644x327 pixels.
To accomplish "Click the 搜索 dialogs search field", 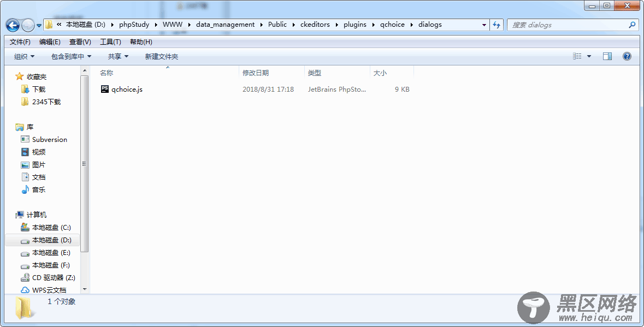I will pyautogui.click(x=568, y=25).
